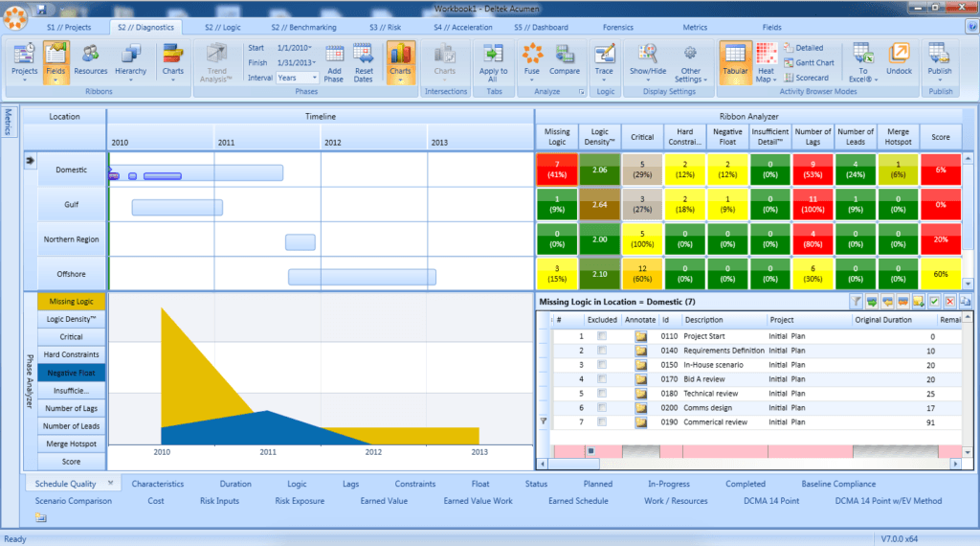
Task: Click the Reset Dates icon
Action: [363, 62]
